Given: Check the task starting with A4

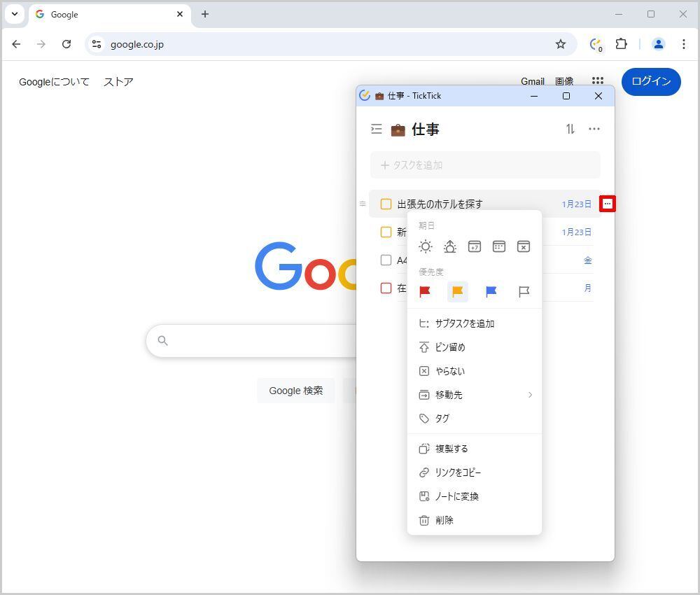Looking at the screenshot, I should (386, 260).
